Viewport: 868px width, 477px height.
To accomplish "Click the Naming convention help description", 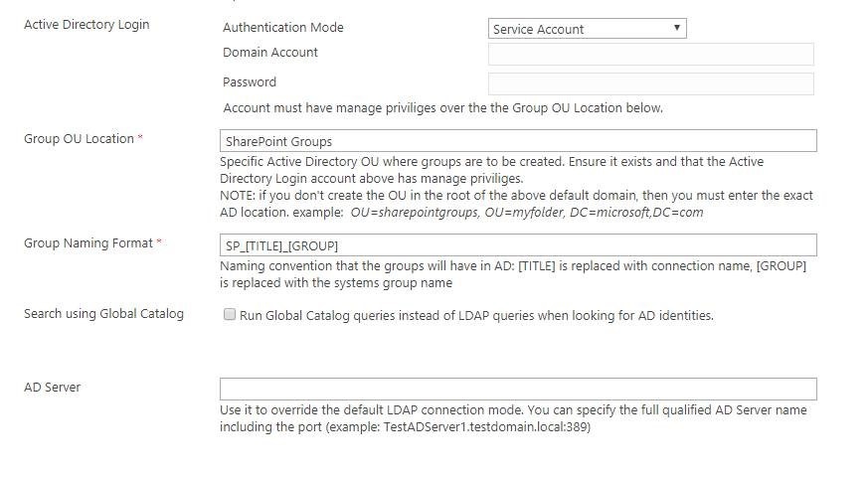I will click(x=512, y=274).
